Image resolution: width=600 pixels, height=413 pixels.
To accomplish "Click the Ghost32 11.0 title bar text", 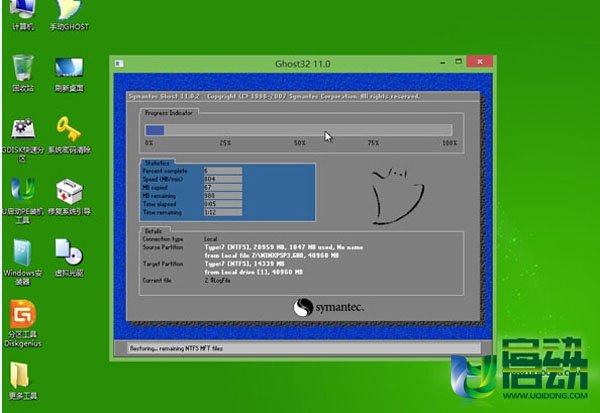I will (x=303, y=64).
